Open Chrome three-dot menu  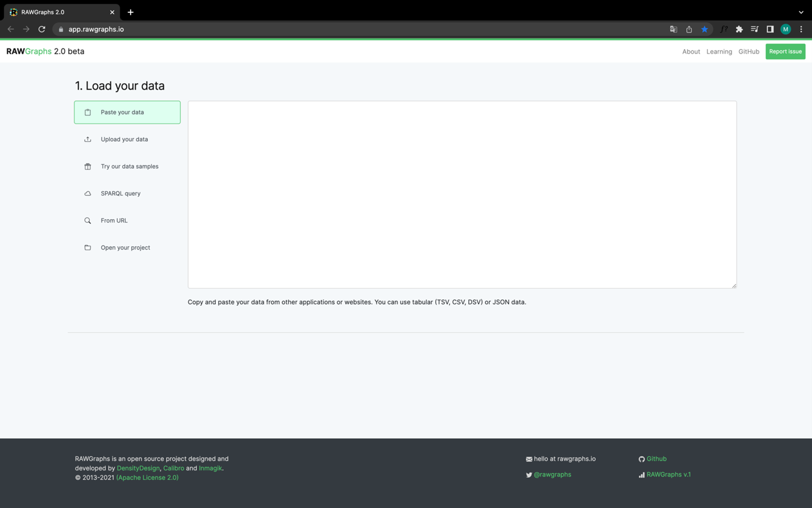coord(801,29)
